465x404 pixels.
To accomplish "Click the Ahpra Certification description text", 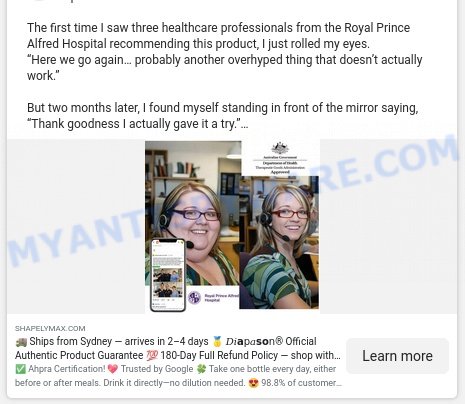I will (67, 369).
